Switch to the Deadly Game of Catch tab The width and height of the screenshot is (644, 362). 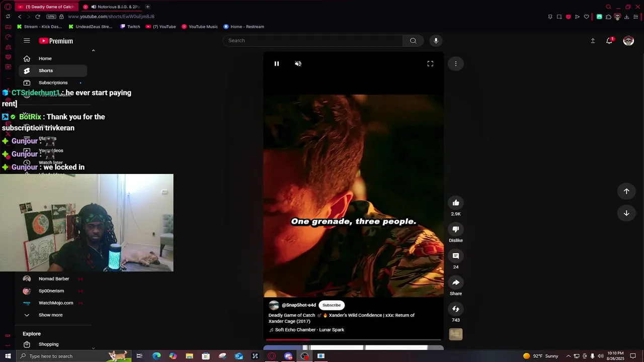pos(46,7)
